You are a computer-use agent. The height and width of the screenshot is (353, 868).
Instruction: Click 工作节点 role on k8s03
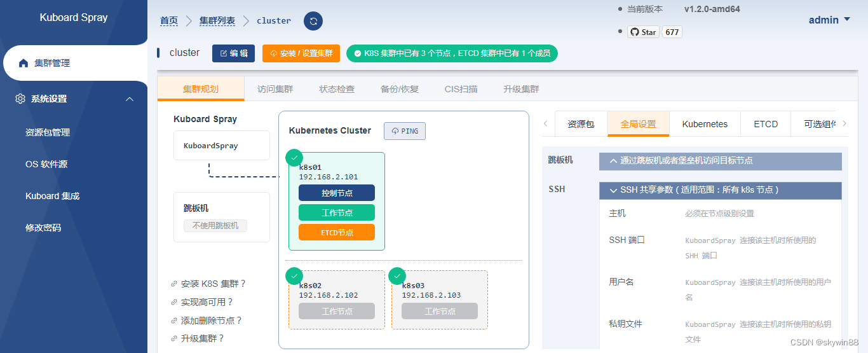coord(440,311)
